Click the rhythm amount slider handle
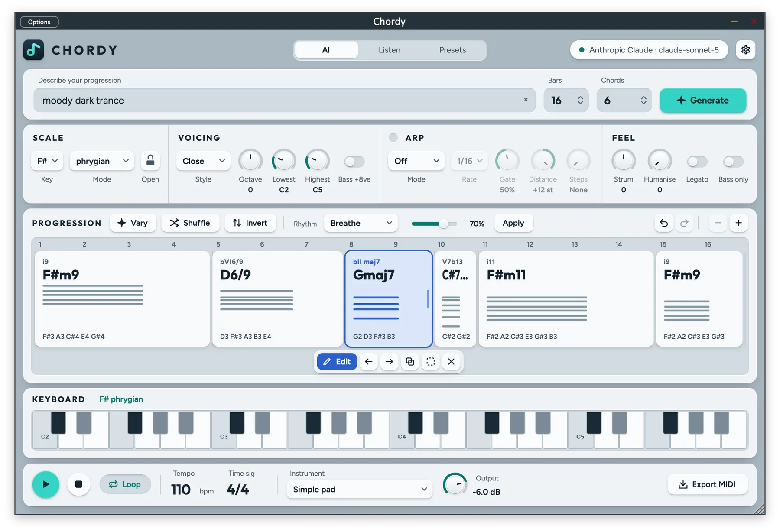 click(443, 224)
